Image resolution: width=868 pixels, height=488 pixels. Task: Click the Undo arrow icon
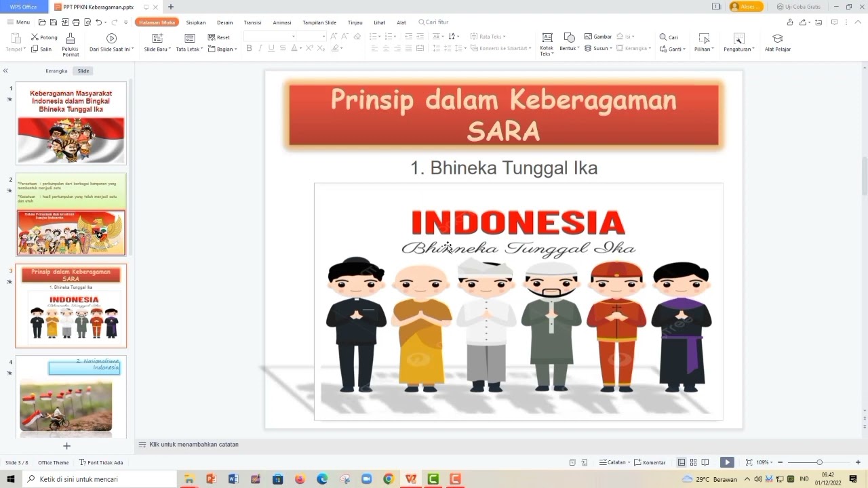tap(98, 22)
